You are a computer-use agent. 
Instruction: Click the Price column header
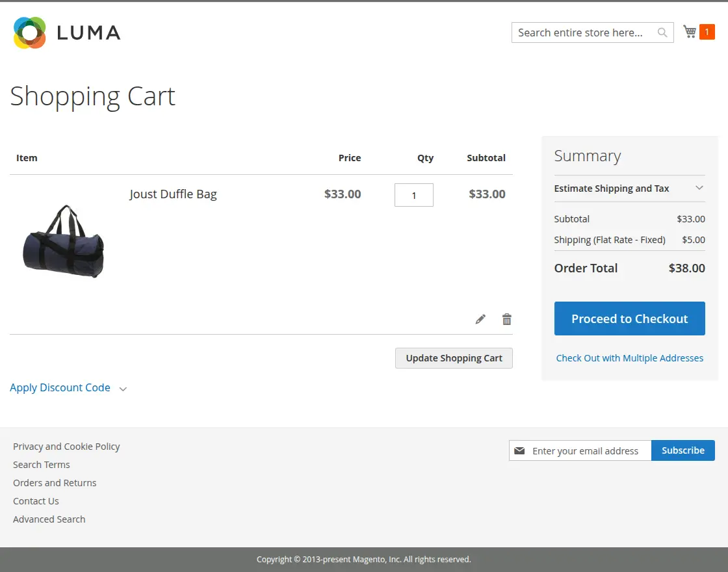350,158
